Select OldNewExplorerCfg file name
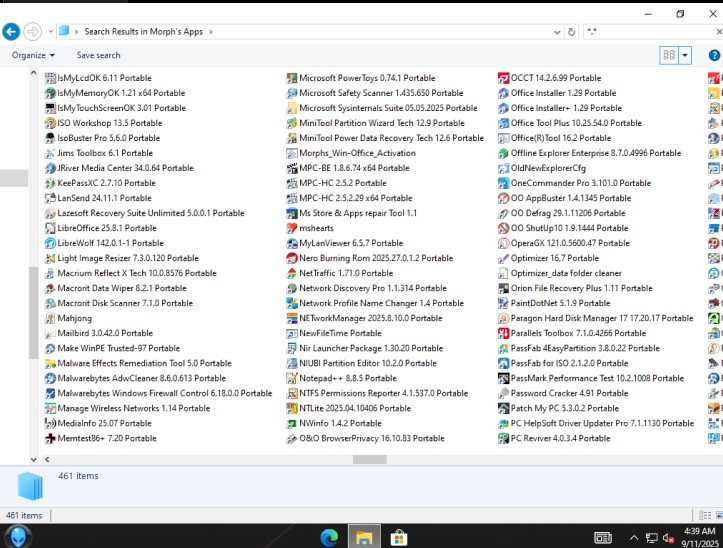 [548, 168]
